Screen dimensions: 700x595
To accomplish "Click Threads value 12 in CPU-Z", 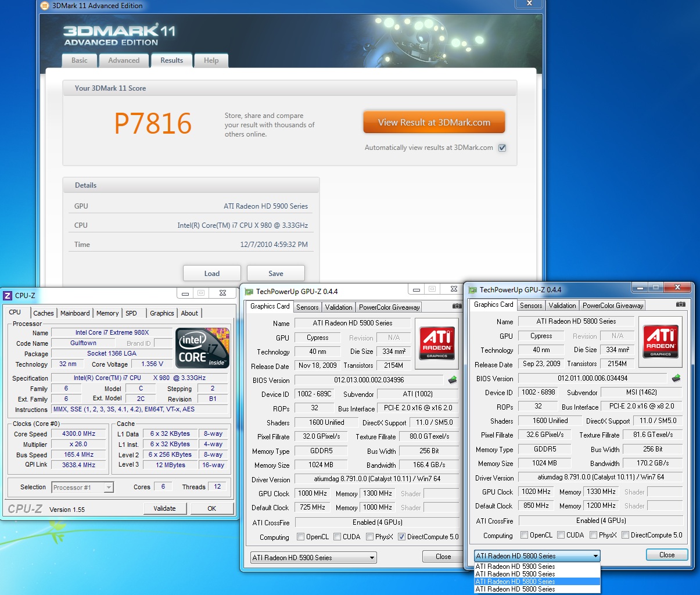I will [x=218, y=487].
